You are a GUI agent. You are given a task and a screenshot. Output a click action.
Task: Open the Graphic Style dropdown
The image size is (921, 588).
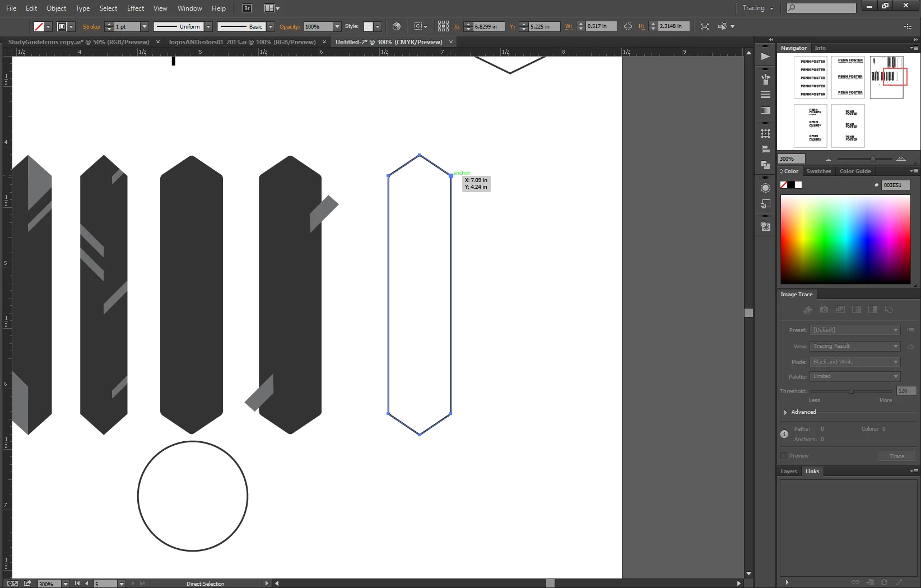point(378,26)
